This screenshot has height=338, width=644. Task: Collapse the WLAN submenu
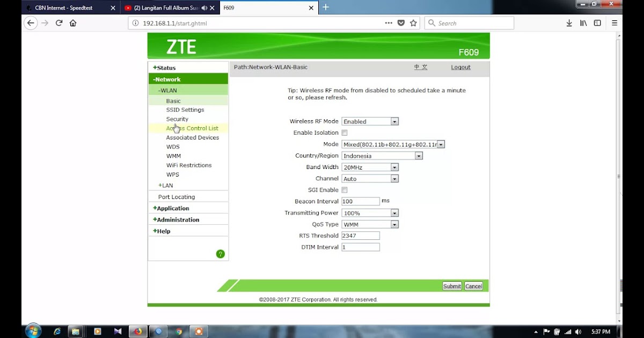coord(167,90)
